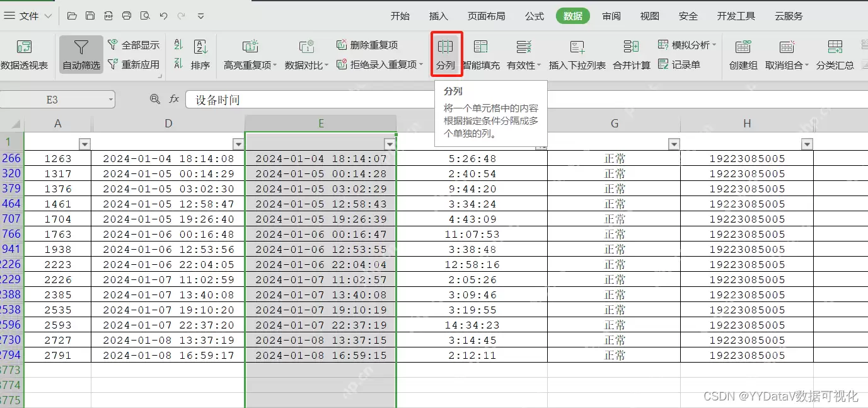868x408 pixels.
Task: Remove duplicates with 删除重复项
Action: point(367,45)
